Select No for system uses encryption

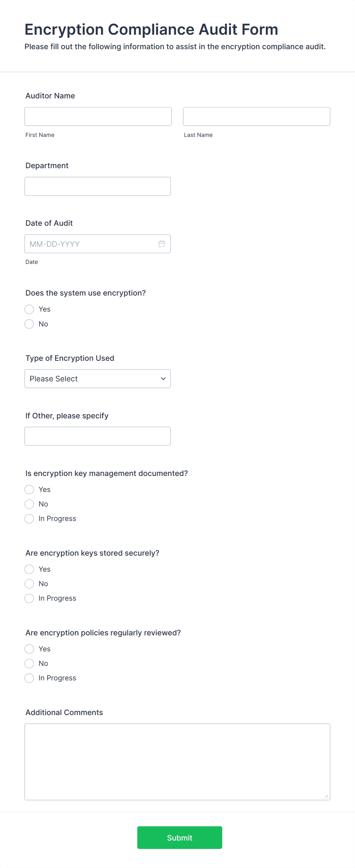tap(29, 324)
